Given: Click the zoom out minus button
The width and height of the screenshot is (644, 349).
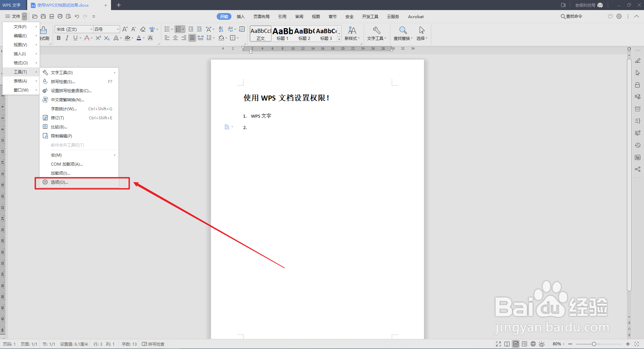Looking at the screenshot, I should coord(570,344).
